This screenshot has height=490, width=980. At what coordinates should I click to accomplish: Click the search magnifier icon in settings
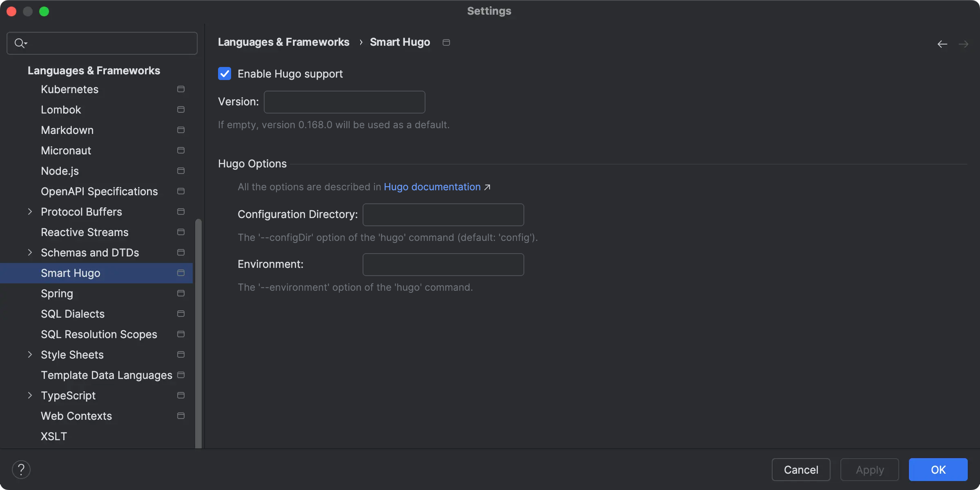20,43
